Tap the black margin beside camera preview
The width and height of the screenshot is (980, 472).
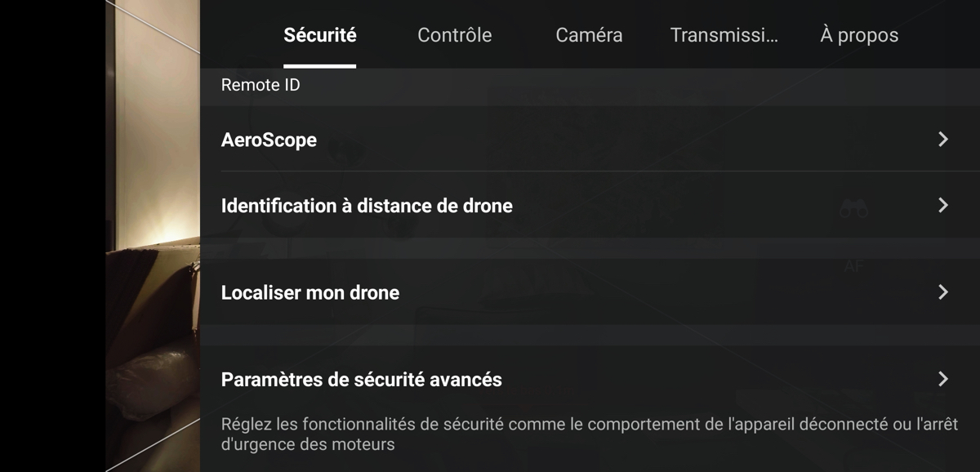pyautogui.click(x=52, y=236)
